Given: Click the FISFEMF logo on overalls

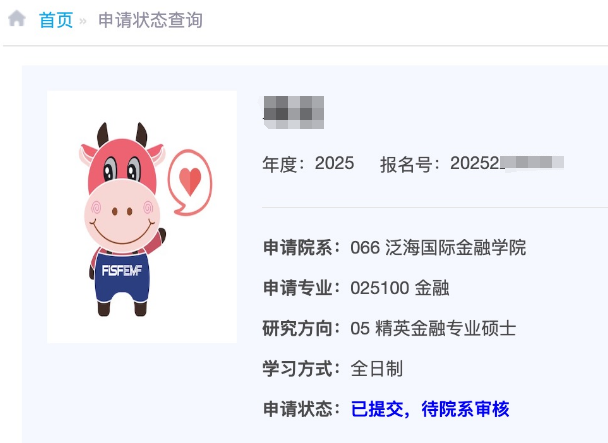Looking at the screenshot, I should tap(122, 270).
